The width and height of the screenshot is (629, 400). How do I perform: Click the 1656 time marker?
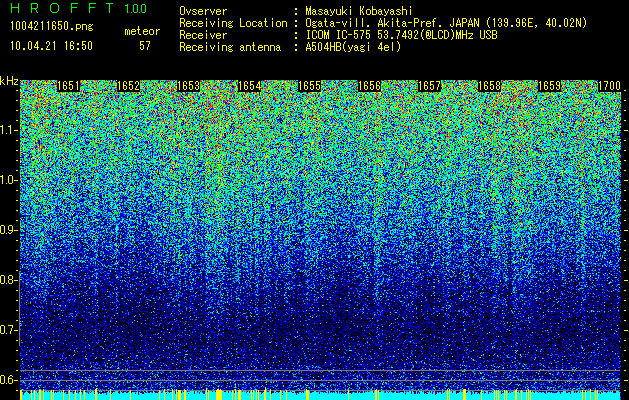pos(369,86)
